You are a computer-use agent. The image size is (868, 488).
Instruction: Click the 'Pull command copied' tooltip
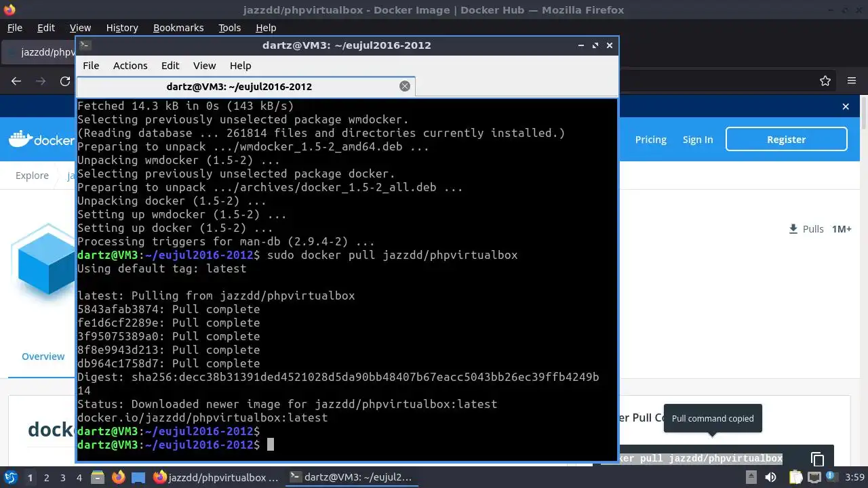point(713,418)
